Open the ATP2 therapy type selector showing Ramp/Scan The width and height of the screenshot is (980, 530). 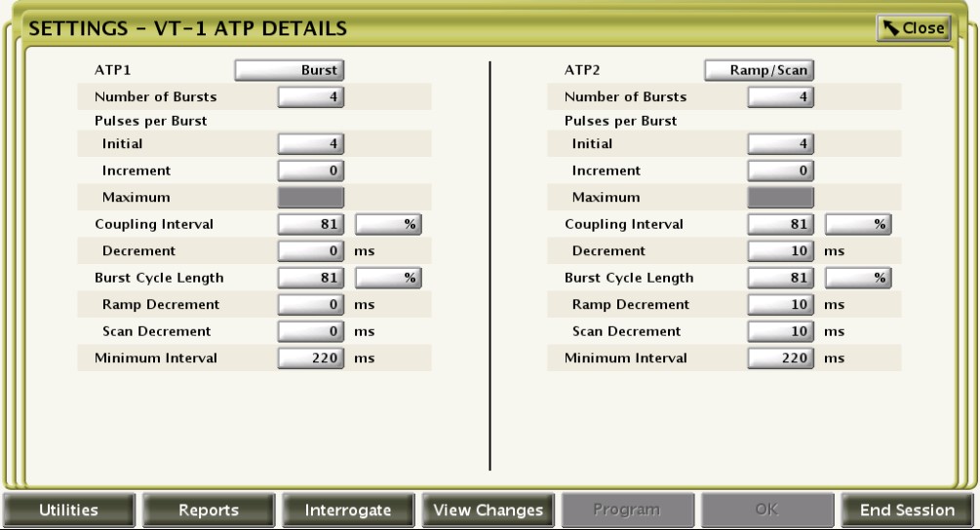[x=761, y=70]
